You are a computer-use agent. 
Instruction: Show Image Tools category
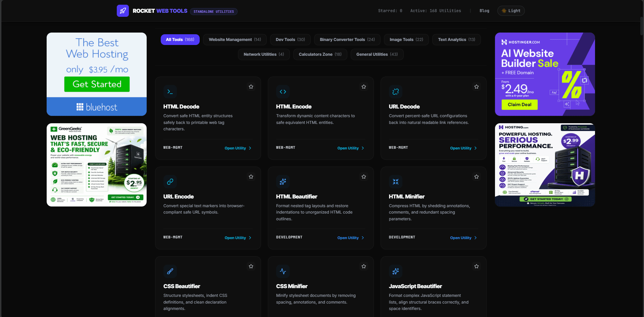(406, 40)
